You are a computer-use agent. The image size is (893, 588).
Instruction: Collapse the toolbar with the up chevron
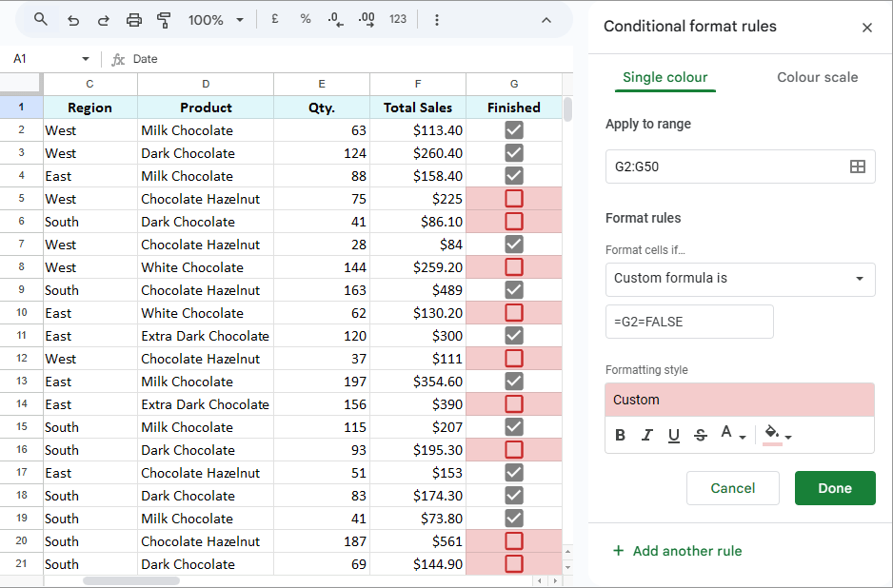(546, 19)
